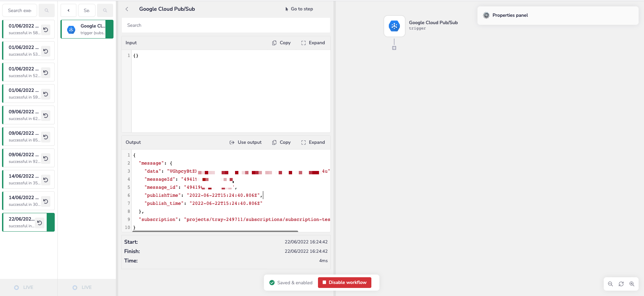Disable workflow using the red button
The height and width of the screenshot is (296, 644).
(344, 283)
